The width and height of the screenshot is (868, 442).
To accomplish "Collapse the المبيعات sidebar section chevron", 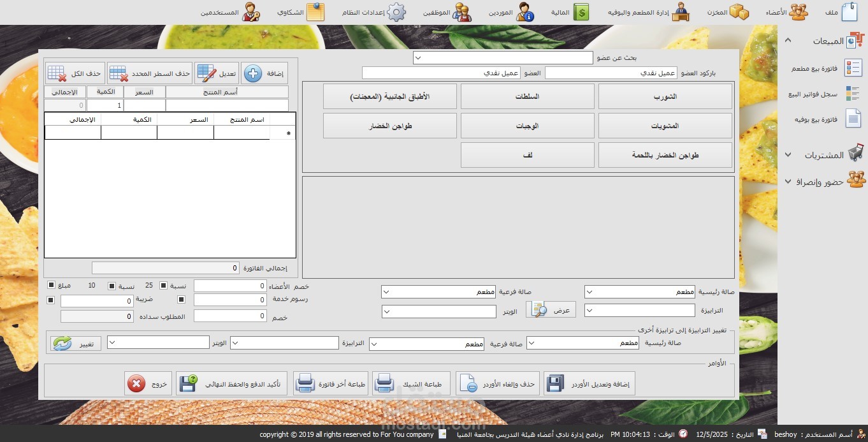I will tap(788, 41).
